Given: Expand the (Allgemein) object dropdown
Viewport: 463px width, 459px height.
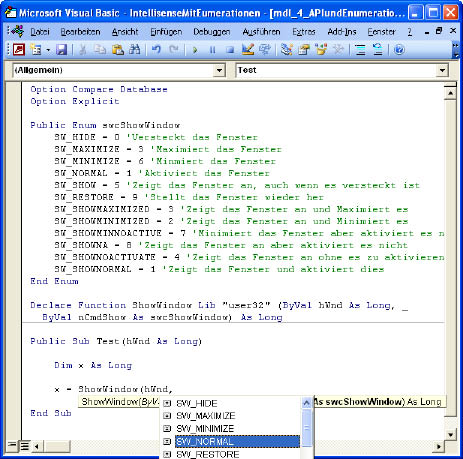Looking at the screenshot, I should [219, 71].
